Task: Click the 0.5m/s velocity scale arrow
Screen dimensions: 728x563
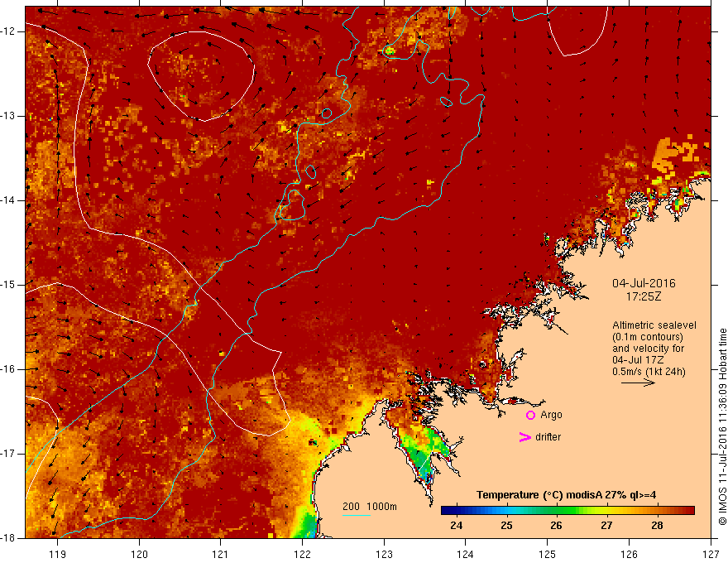Action: click(x=638, y=383)
